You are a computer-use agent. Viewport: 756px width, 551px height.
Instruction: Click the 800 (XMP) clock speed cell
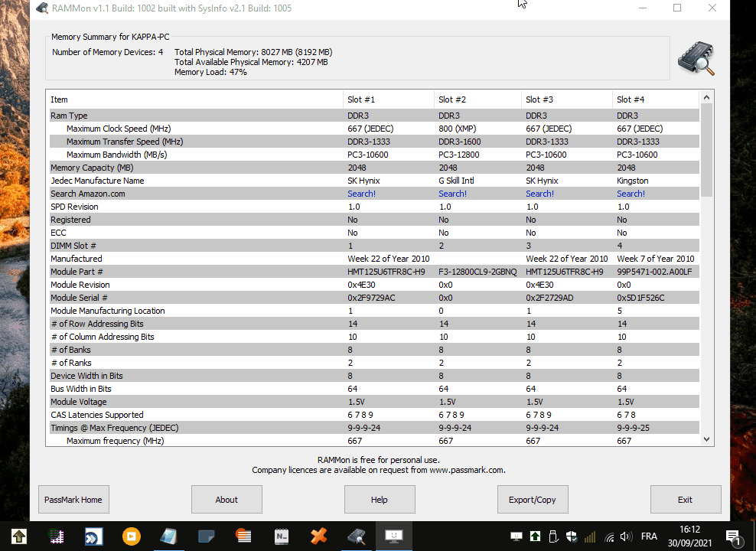tap(457, 129)
